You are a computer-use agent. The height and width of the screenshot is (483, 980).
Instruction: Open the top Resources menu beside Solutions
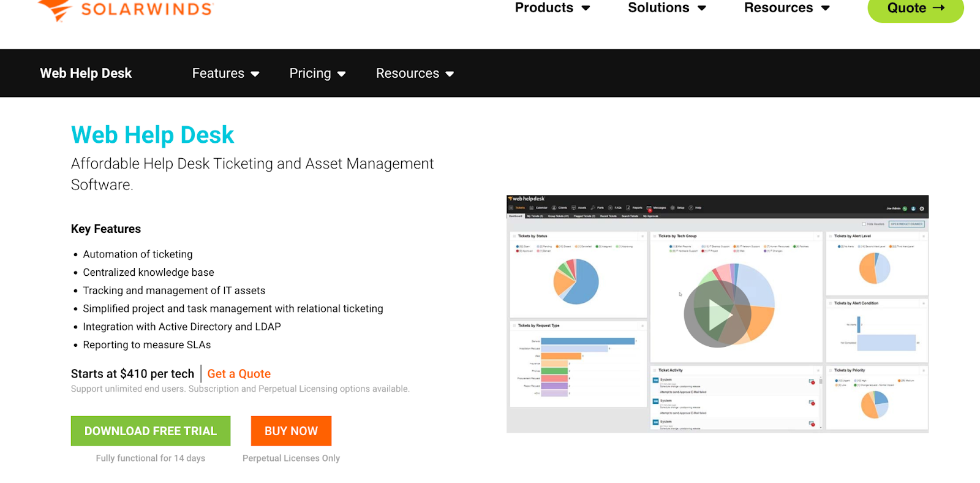tap(787, 8)
